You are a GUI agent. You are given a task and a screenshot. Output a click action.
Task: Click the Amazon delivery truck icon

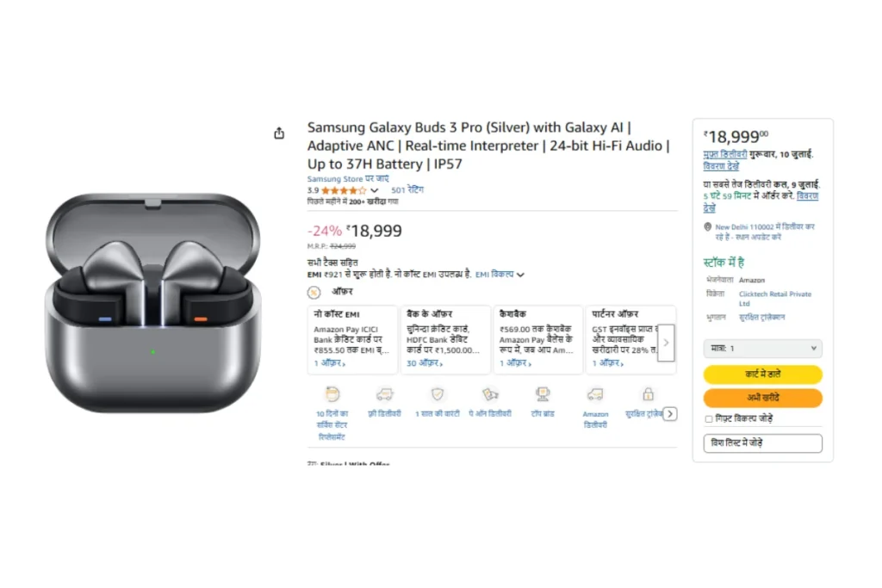pos(595,394)
